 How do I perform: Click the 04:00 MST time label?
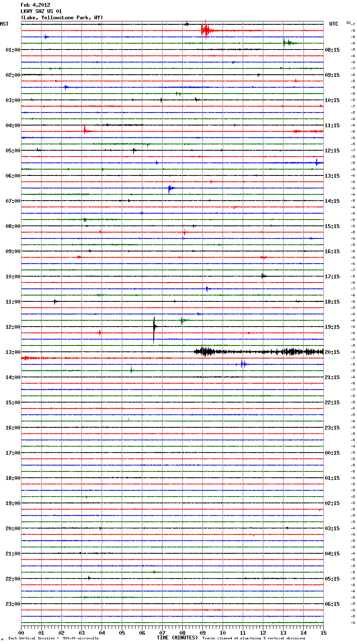tap(13, 125)
